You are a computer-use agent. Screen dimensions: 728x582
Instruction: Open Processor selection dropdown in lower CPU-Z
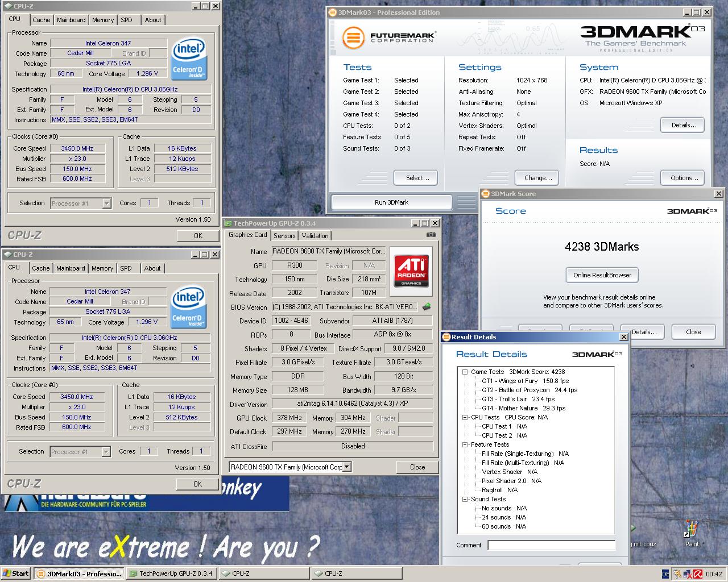[x=106, y=451]
